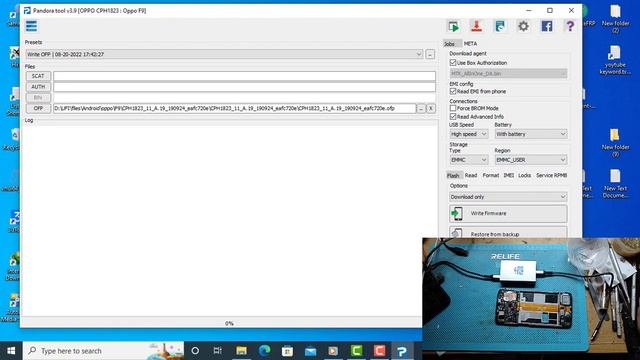Screen dimensions: 640x360
Task: Open the storage Region dropdown
Action: pos(531,160)
